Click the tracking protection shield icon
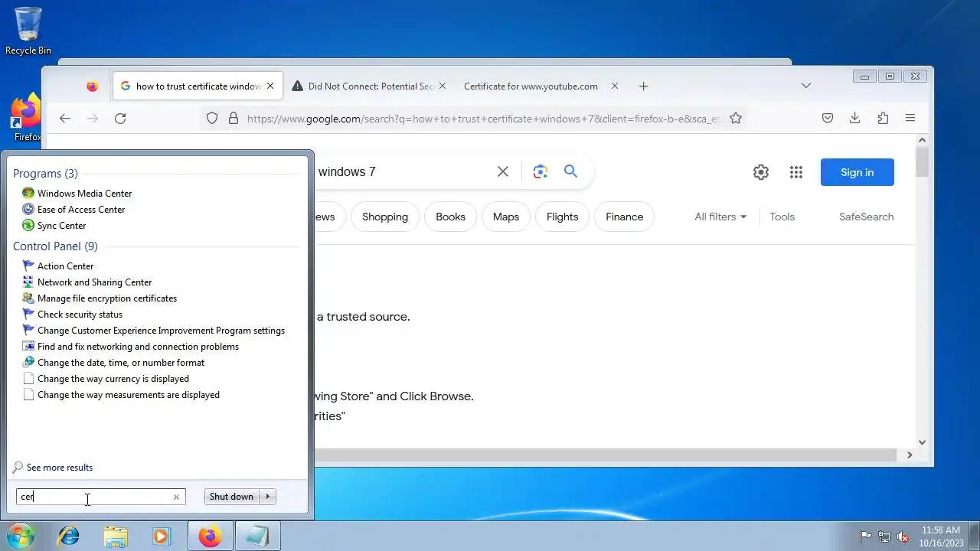The image size is (980, 551). [x=212, y=118]
